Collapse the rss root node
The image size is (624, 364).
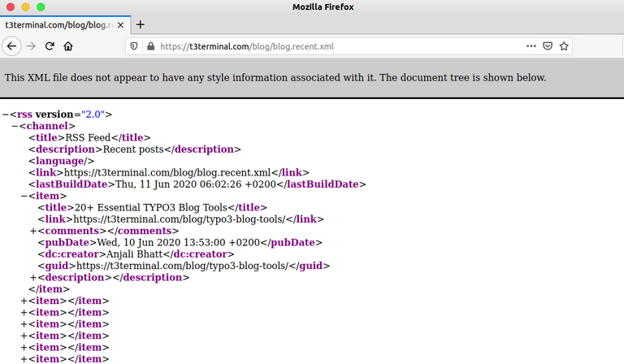[6, 115]
